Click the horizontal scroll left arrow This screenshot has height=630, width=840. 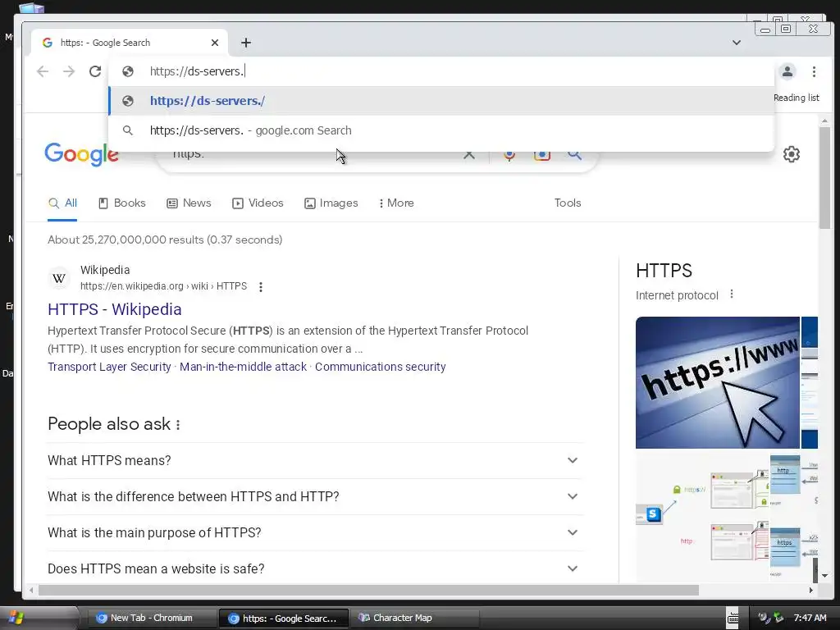[31, 591]
